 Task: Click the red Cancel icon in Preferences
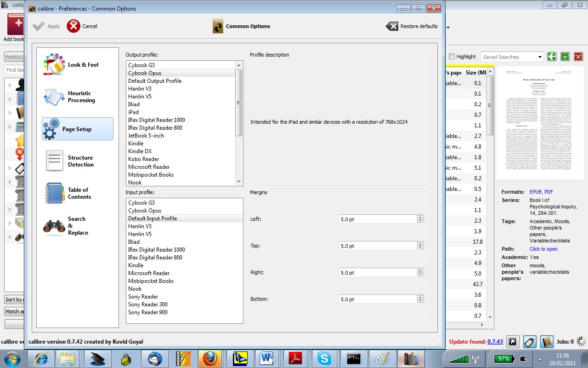(73, 26)
